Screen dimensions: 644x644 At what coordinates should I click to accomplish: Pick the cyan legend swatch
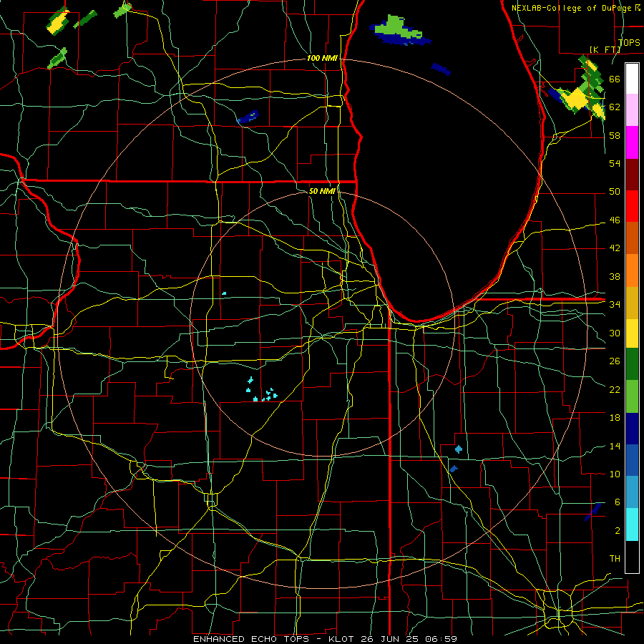pos(632,525)
